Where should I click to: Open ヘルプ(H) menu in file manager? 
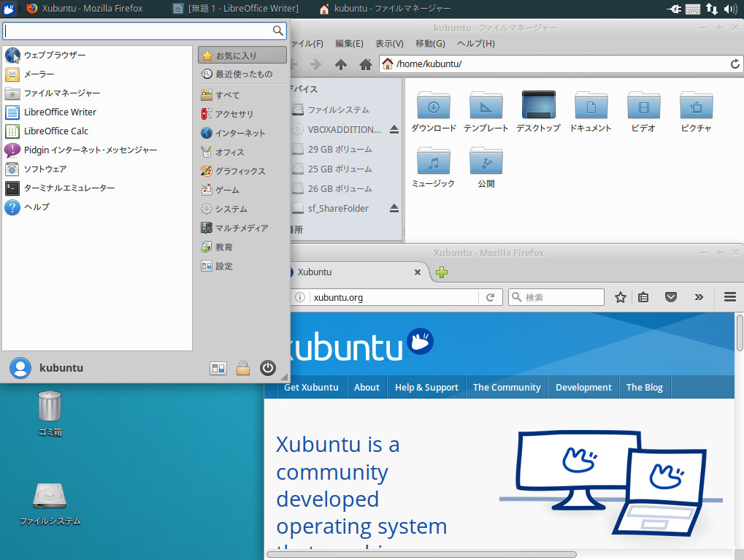pos(475,44)
